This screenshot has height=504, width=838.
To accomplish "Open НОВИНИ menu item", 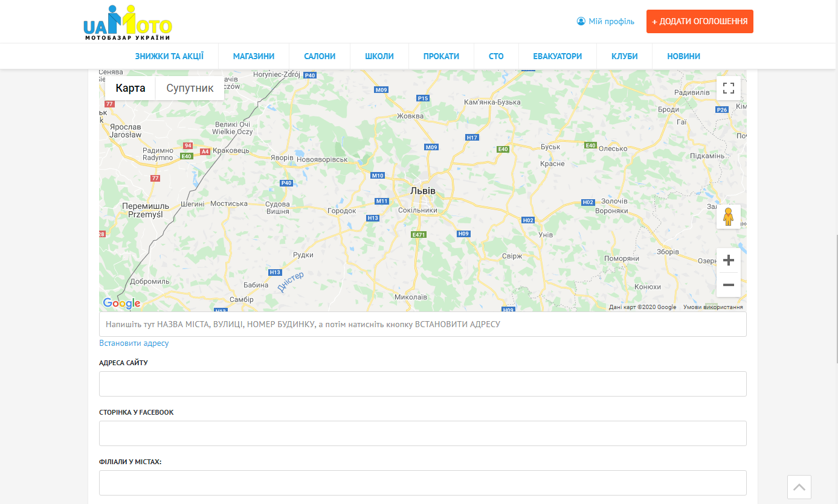I will [684, 56].
